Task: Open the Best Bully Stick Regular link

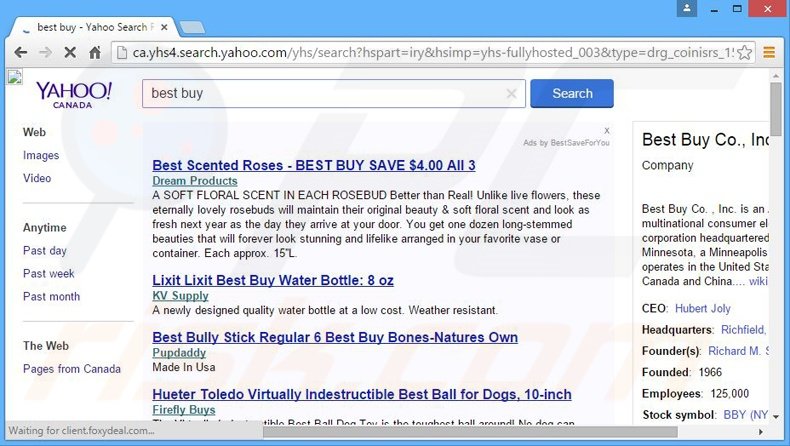Action: click(x=335, y=337)
